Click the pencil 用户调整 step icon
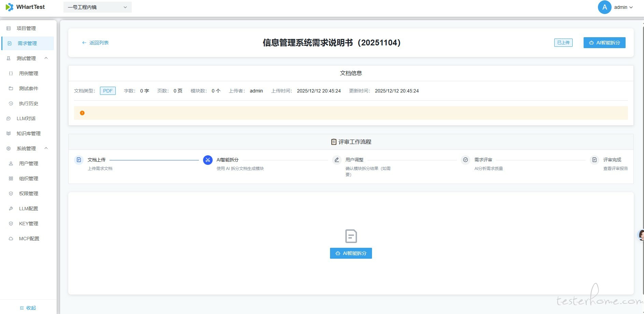Screen dimensions: 644x314 [337, 160]
